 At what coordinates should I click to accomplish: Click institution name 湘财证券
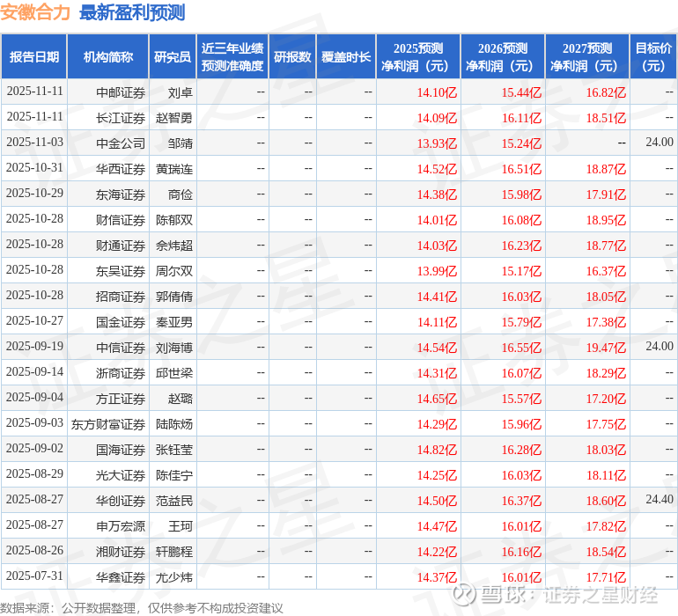click(121, 551)
